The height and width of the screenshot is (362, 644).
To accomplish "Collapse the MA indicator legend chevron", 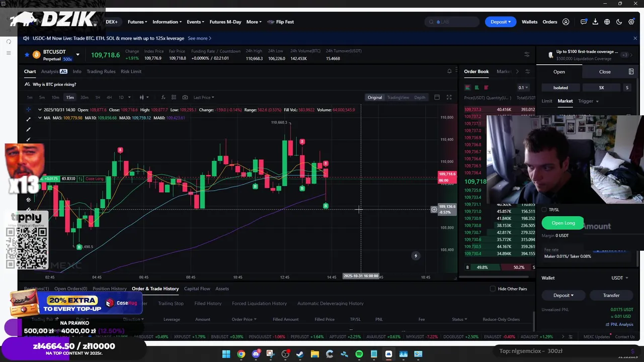I will [x=40, y=118].
